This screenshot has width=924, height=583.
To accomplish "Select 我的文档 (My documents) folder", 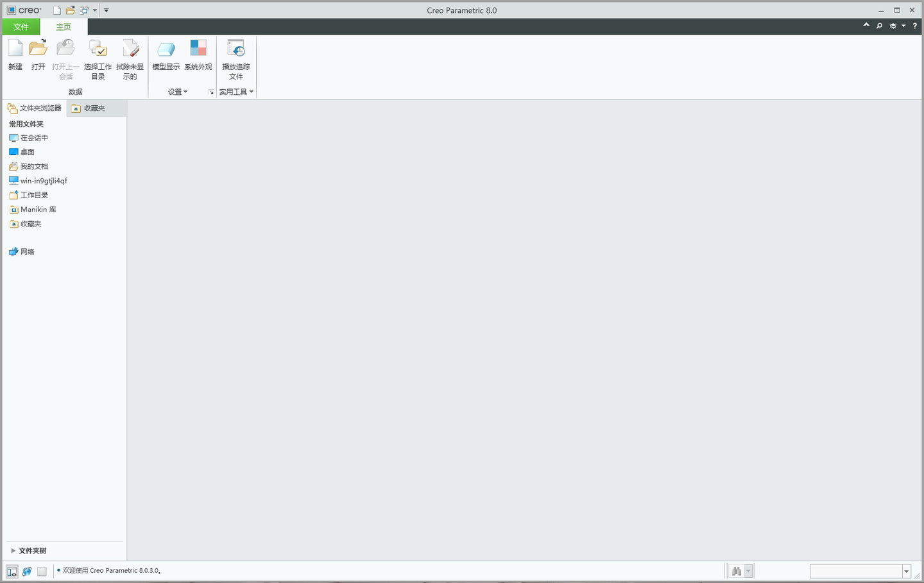I will coord(29,166).
